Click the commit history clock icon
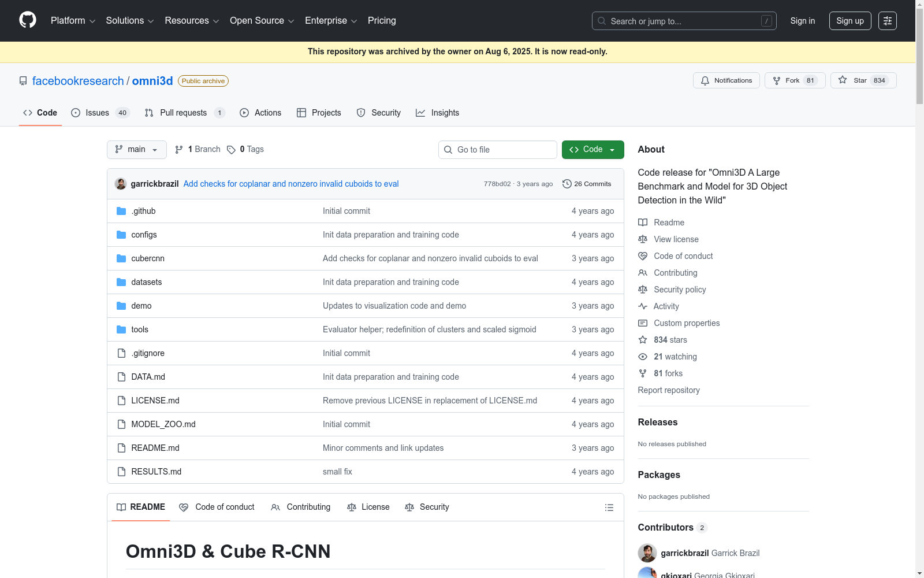The width and height of the screenshot is (924, 578). pyautogui.click(x=567, y=184)
